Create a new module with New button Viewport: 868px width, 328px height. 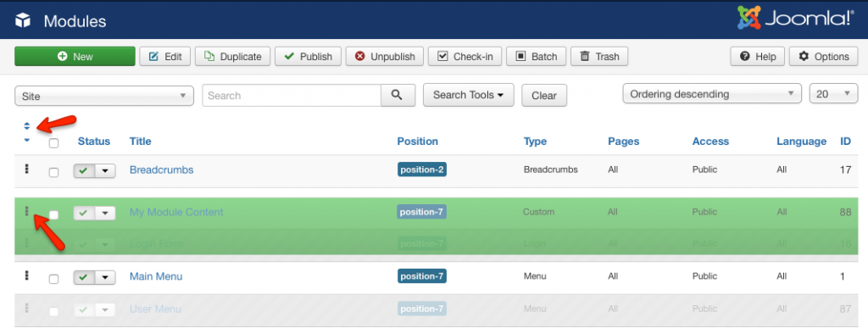coord(75,57)
